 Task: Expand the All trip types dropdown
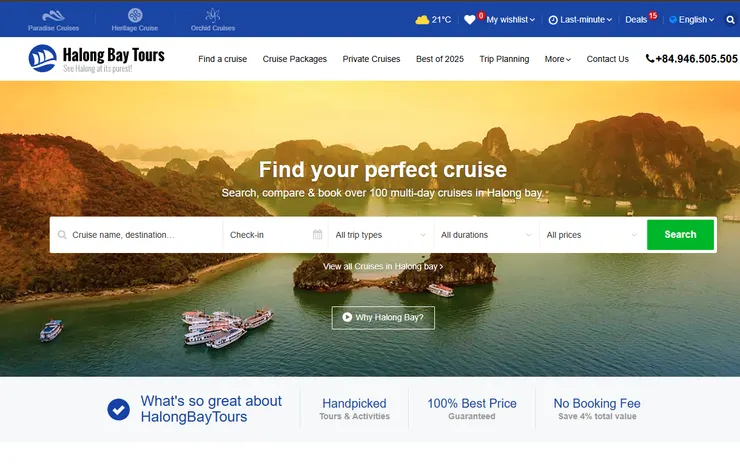coord(381,235)
